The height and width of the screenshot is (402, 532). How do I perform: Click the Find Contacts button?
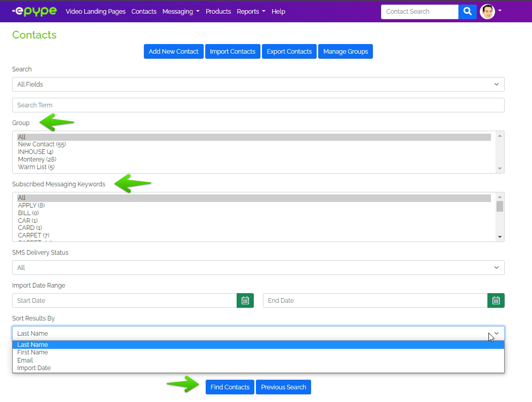tap(230, 387)
